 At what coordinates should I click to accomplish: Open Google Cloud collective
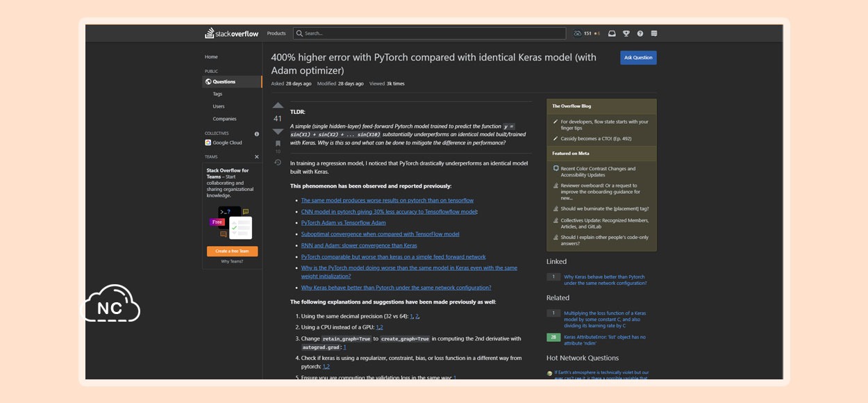point(224,142)
